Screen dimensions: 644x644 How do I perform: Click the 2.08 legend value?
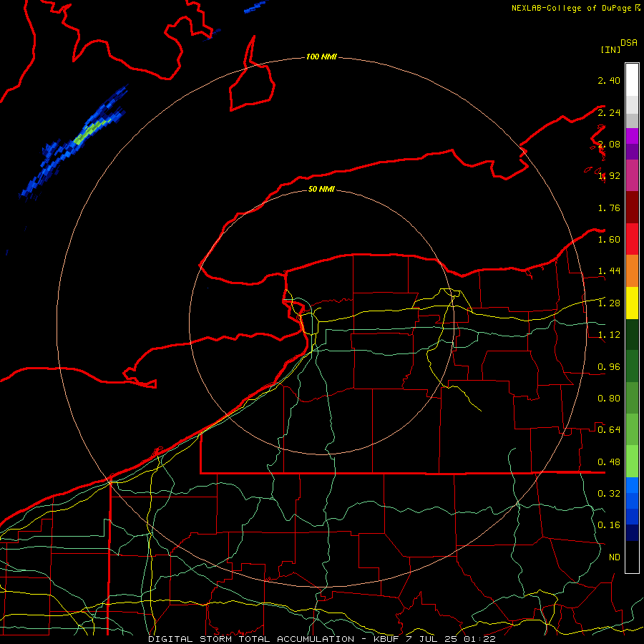tap(609, 144)
